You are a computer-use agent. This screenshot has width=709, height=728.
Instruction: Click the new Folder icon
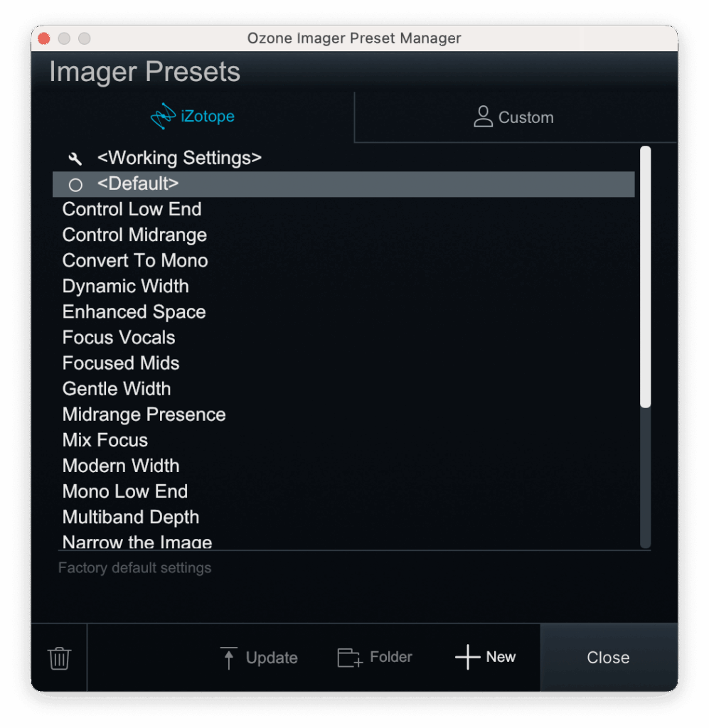point(349,658)
